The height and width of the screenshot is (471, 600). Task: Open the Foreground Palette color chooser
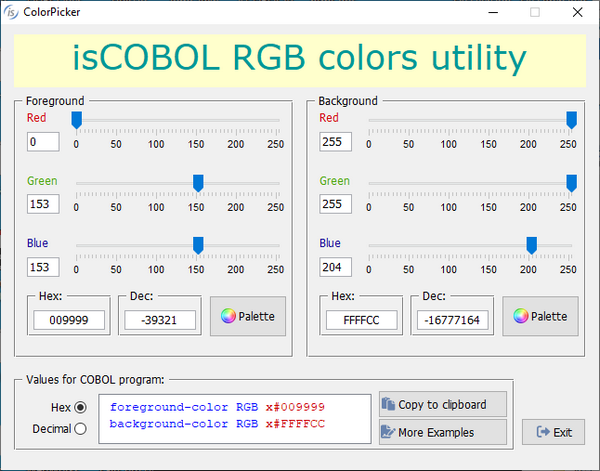click(x=248, y=316)
